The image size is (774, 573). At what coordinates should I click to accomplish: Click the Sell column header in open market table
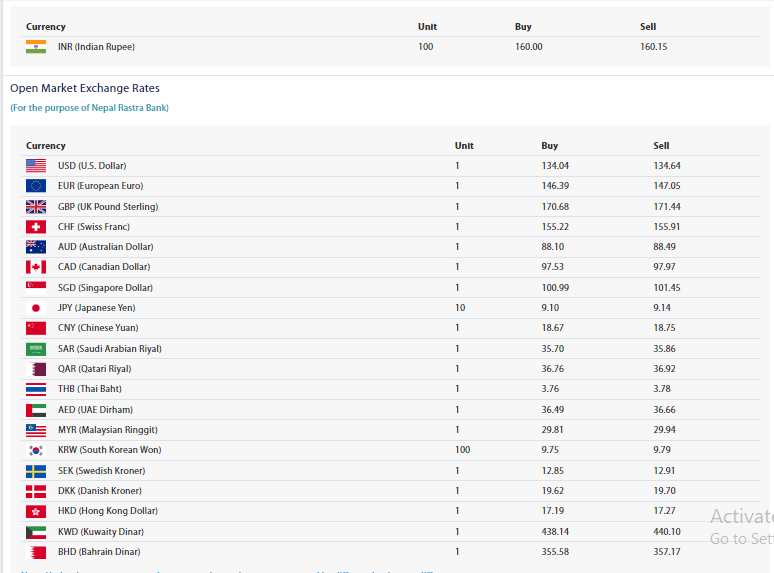click(x=661, y=146)
